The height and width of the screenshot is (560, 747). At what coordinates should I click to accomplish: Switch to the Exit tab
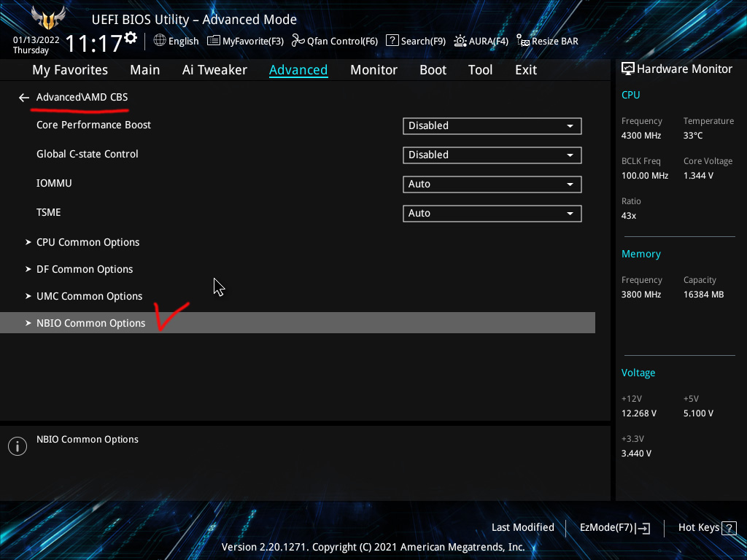(x=526, y=70)
